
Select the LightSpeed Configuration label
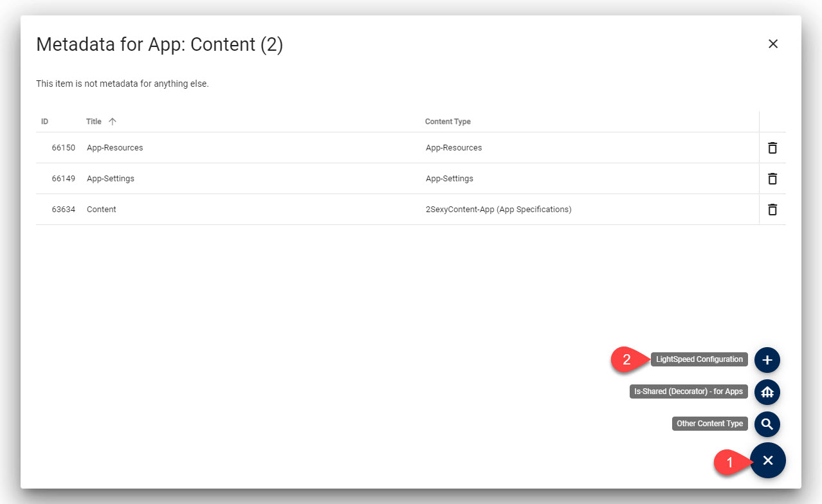point(699,359)
